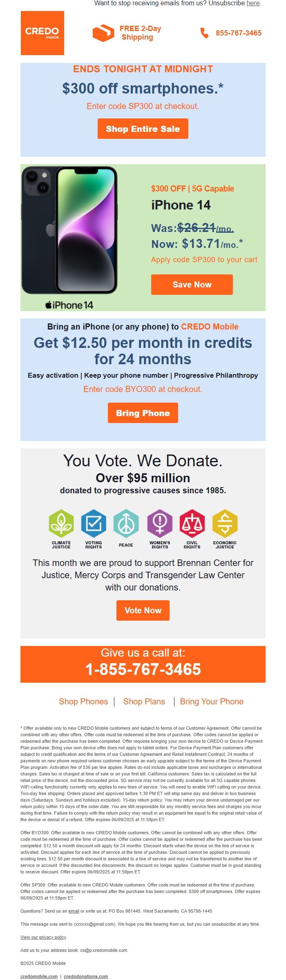
Task: Click the orange phone handset icon
Action: click(x=204, y=33)
